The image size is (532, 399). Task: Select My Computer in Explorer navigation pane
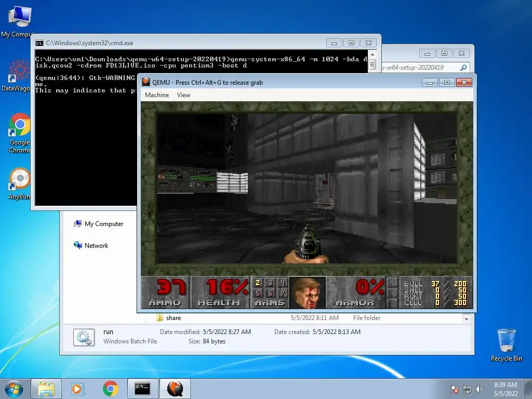[99, 223]
